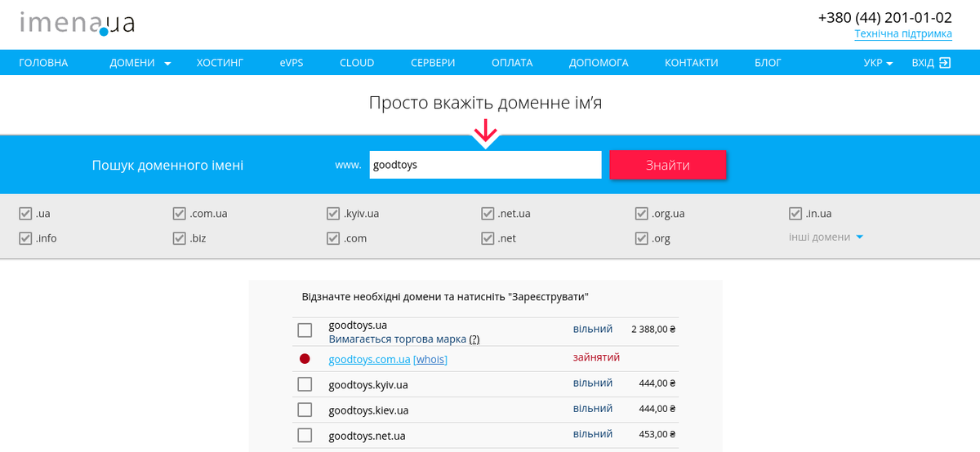Open the whois link for goodtoys.com.ua

pos(430,360)
